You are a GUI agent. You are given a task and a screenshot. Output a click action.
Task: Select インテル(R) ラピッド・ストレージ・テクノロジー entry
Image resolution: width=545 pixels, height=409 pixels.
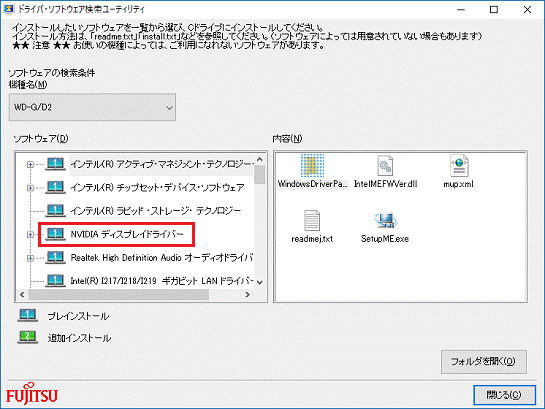(x=156, y=211)
